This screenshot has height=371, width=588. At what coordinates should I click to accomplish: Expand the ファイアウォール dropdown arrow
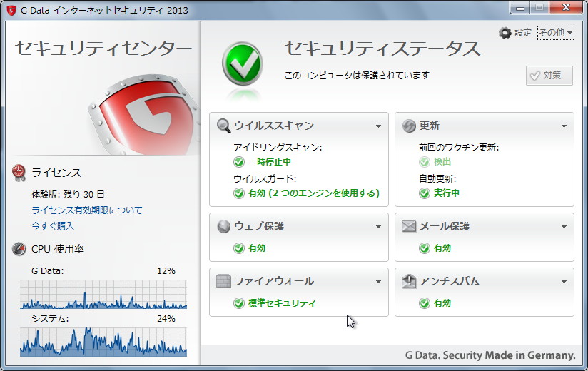[378, 282]
